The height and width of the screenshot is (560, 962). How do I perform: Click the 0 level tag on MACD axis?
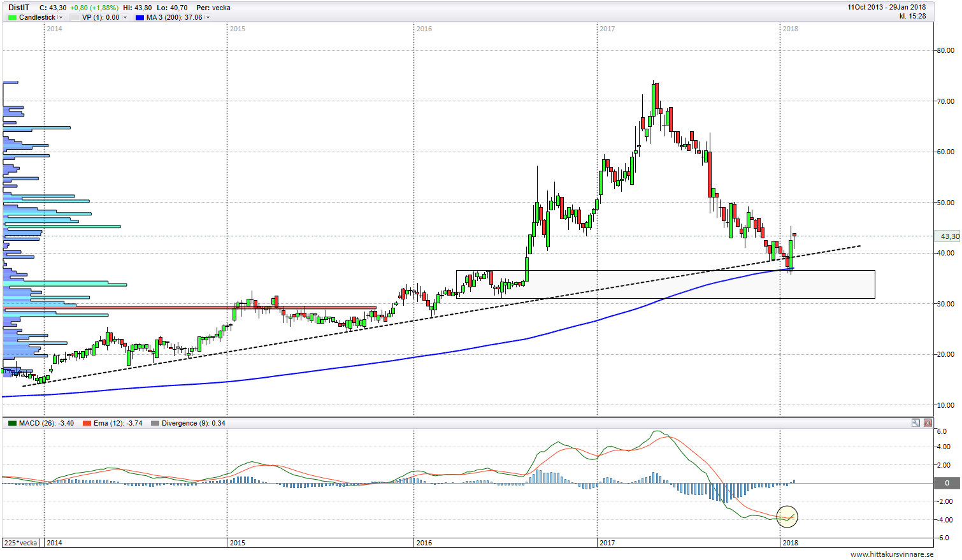coord(947,483)
